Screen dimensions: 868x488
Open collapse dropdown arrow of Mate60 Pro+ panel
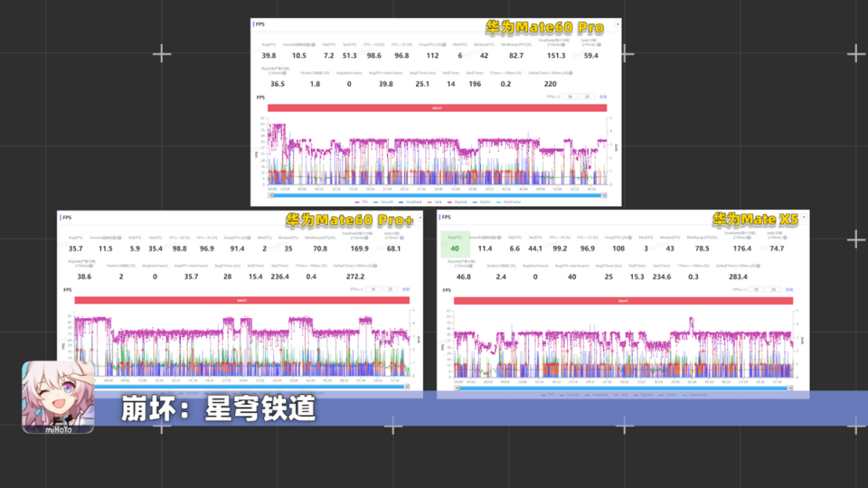pos(420,218)
